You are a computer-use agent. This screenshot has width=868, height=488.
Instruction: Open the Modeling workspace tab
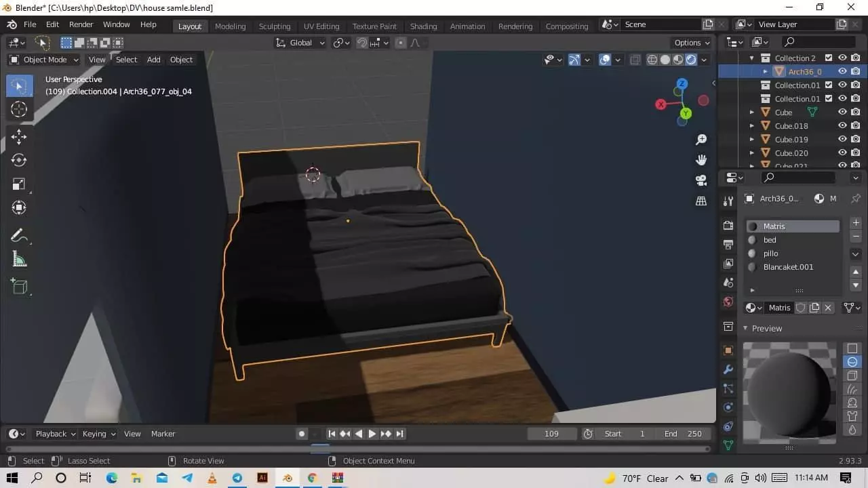tap(230, 26)
